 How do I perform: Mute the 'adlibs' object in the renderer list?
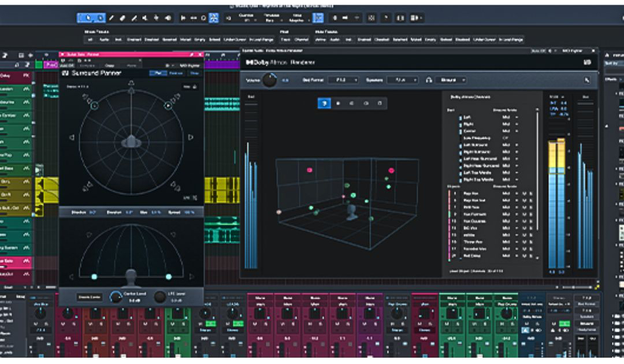[525, 235]
